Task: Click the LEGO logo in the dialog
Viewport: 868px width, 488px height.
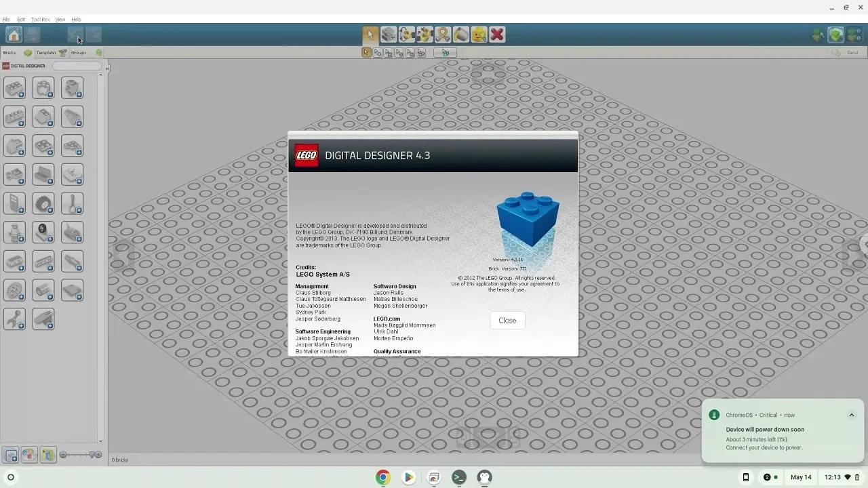Action: click(307, 155)
